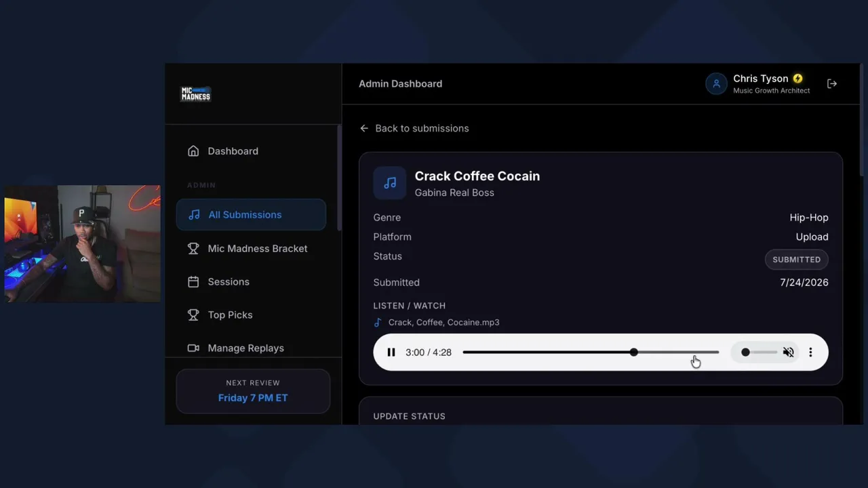Click the UPDATE STATUS section heading
868x488 pixels.
click(x=410, y=416)
